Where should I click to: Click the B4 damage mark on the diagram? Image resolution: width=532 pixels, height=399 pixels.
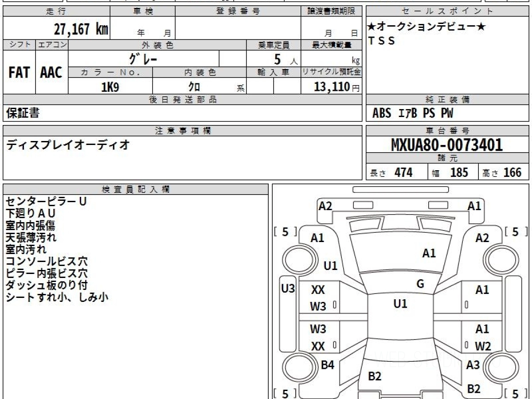pyautogui.click(x=327, y=365)
